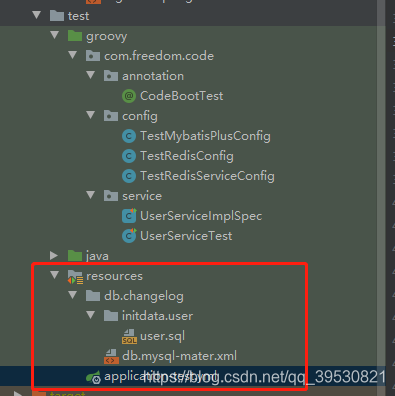Collapse the service package arrow
395x396 pixels.
91,195
